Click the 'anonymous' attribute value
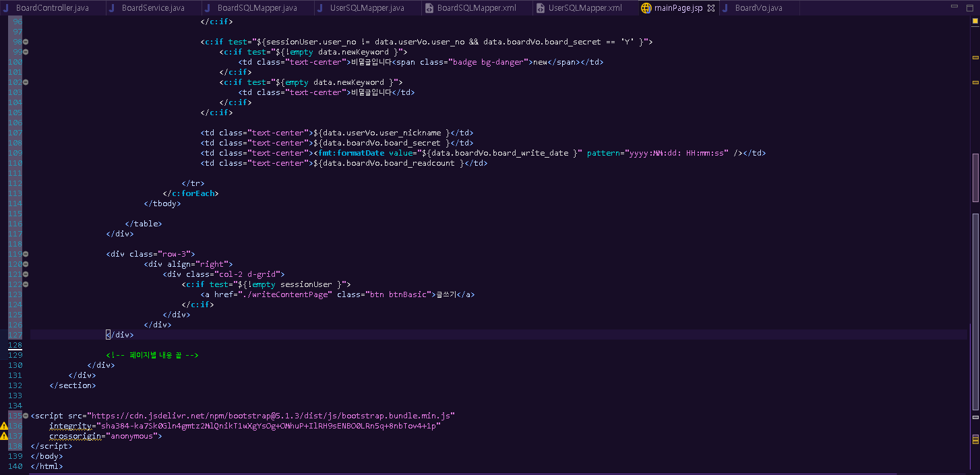 point(131,436)
